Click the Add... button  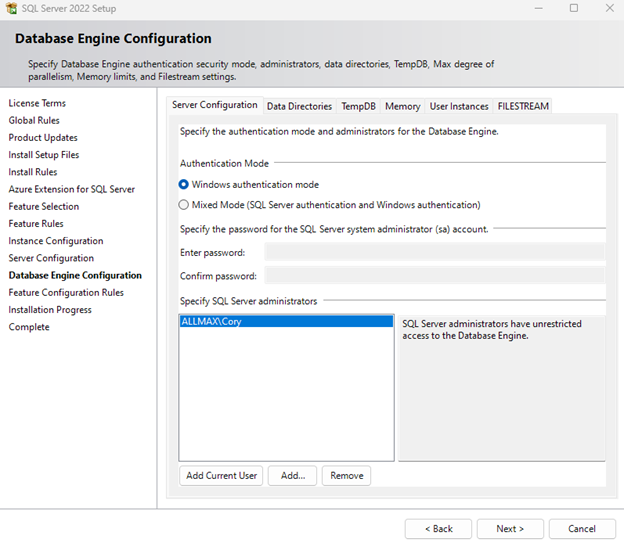[292, 475]
